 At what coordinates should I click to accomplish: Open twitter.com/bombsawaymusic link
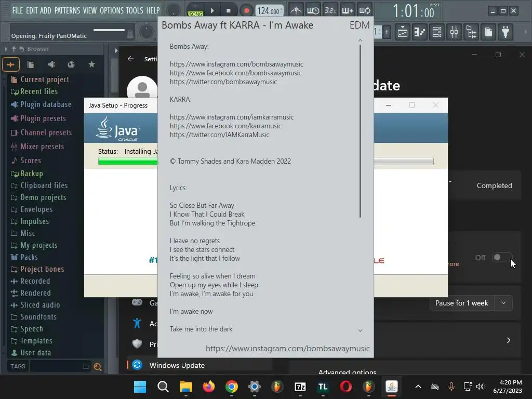coord(223,82)
